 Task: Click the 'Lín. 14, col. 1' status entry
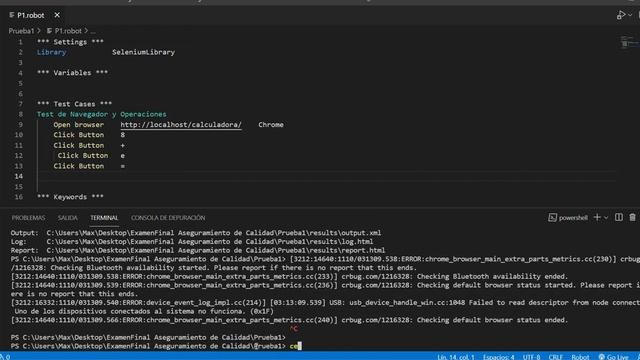pos(456,357)
